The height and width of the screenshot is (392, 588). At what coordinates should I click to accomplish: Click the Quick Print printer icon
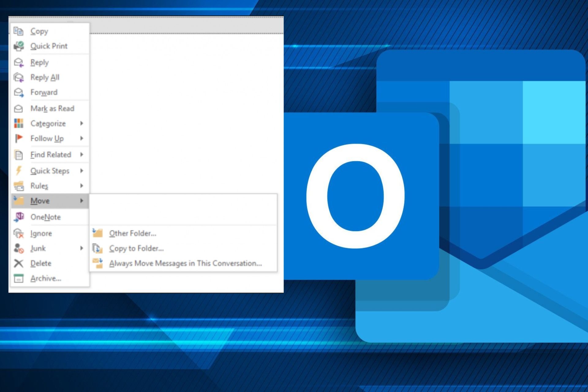point(18,46)
